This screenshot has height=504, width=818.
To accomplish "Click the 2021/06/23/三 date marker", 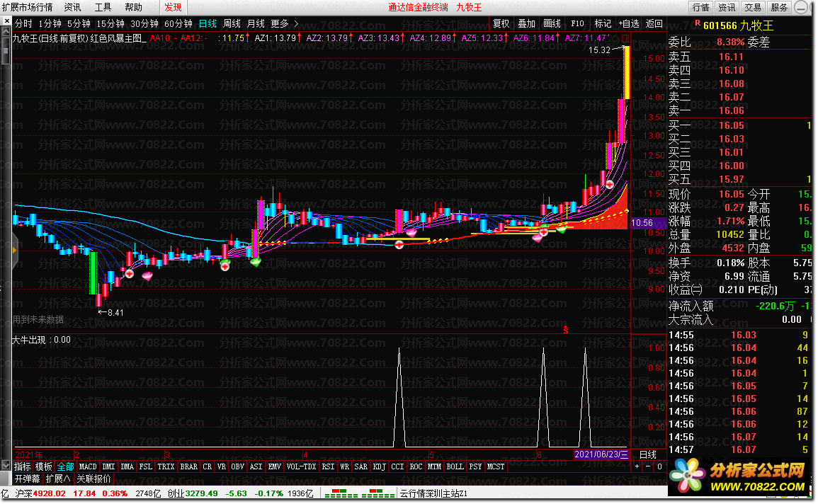I will pos(601,454).
